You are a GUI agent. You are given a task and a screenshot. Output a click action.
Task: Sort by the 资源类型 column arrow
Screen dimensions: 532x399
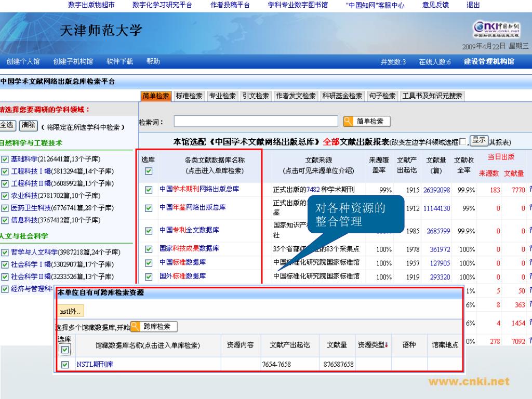click(x=386, y=345)
